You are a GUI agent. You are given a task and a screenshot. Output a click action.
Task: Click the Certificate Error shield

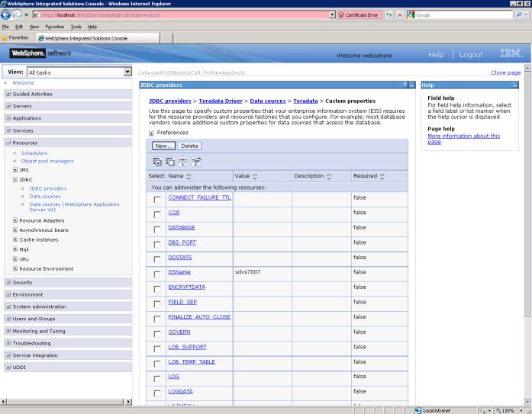coord(341,15)
